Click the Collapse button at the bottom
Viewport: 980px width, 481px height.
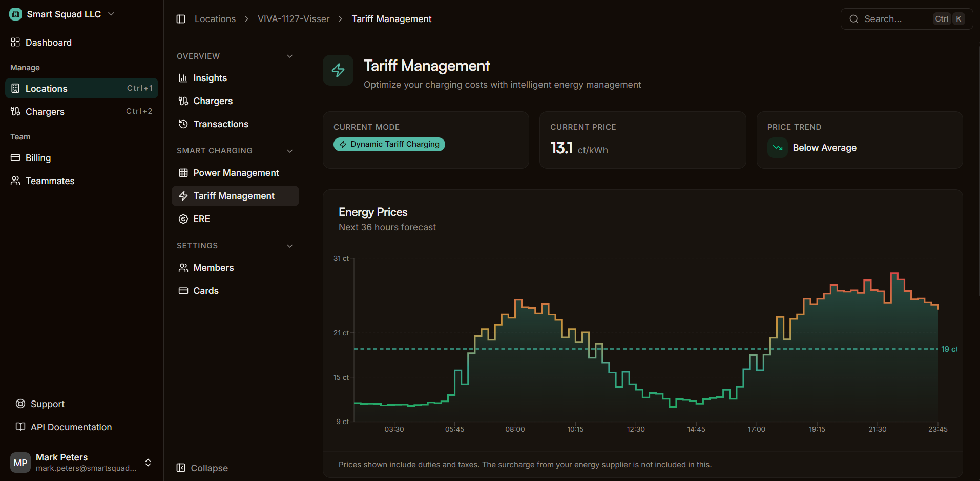pos(202,468)
